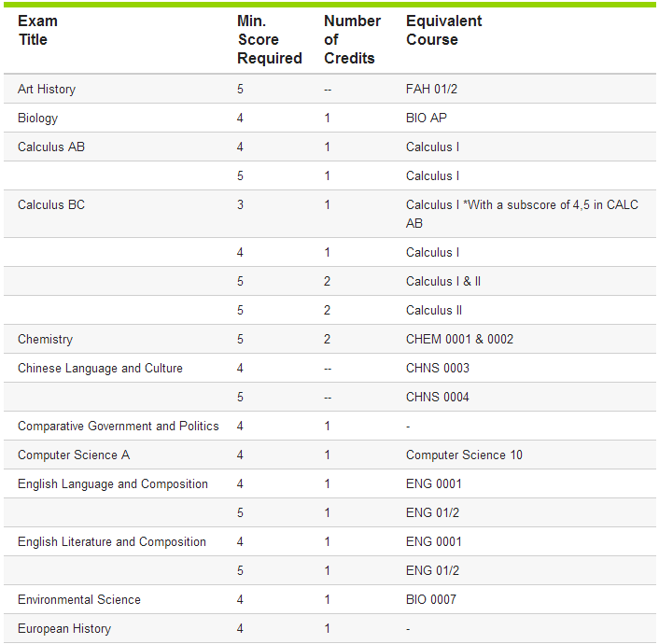Select Chinese Language and Culture title

point(100,369)
